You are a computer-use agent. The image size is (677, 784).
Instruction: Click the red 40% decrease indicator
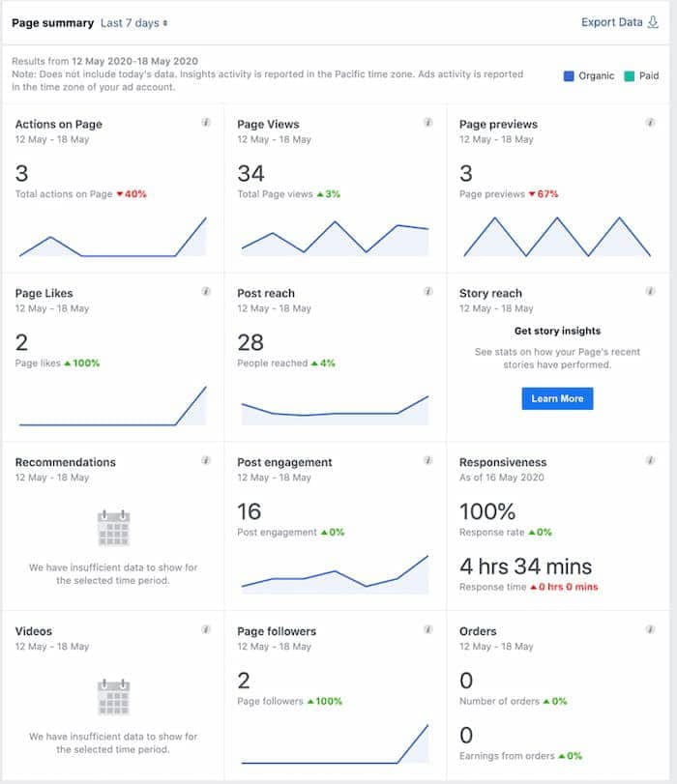coord(132,194)
